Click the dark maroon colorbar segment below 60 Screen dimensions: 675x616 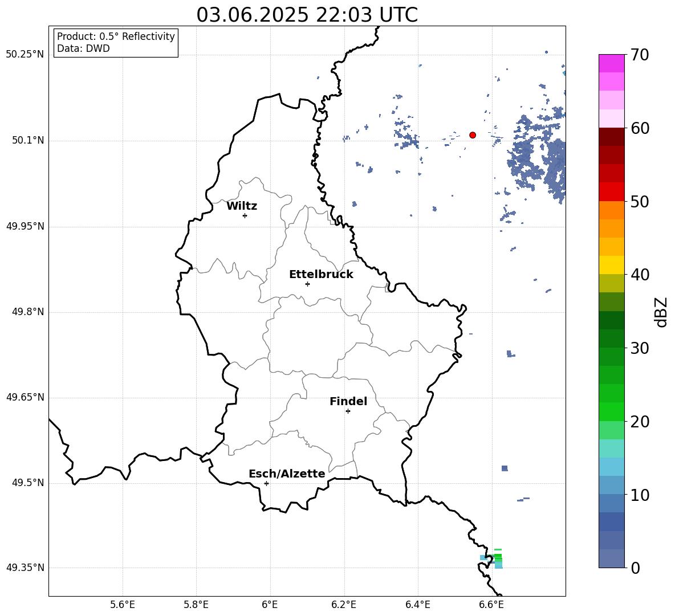pyautogui.click(x=612, y=137)
